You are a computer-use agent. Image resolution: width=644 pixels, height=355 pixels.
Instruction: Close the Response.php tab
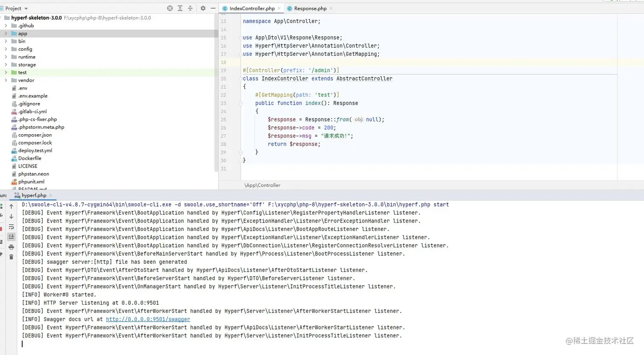click(331, 8)
